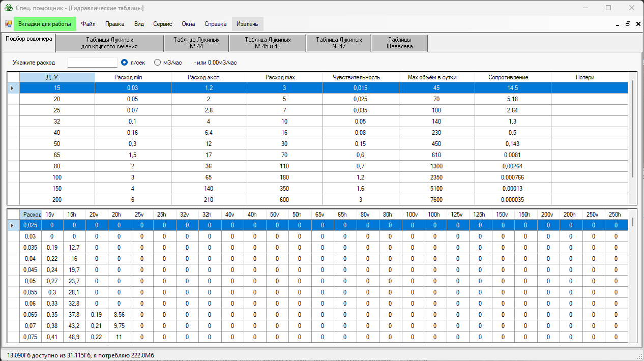Select the л/сек radio button
Viewport: 644px width, 361px height.
(x=124, y=63)
